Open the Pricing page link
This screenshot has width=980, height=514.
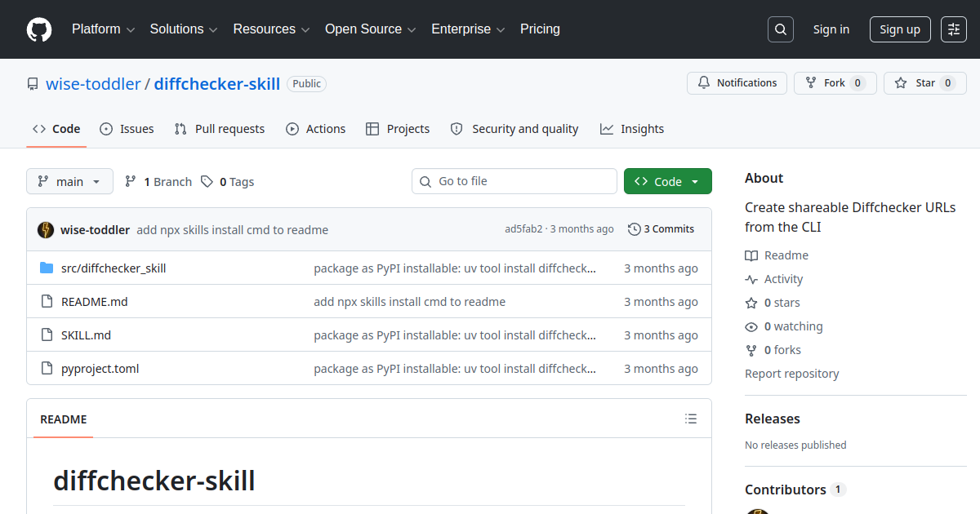(540, 29)
